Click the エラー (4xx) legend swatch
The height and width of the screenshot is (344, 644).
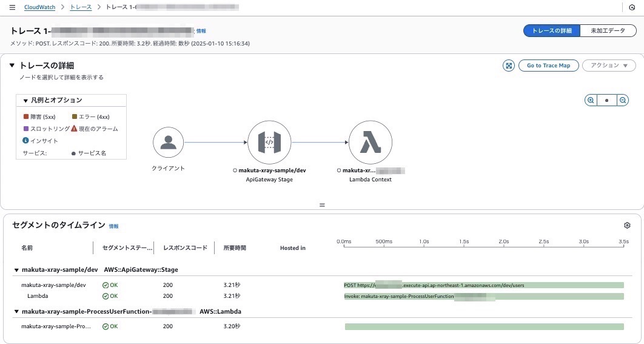point(75,116)
